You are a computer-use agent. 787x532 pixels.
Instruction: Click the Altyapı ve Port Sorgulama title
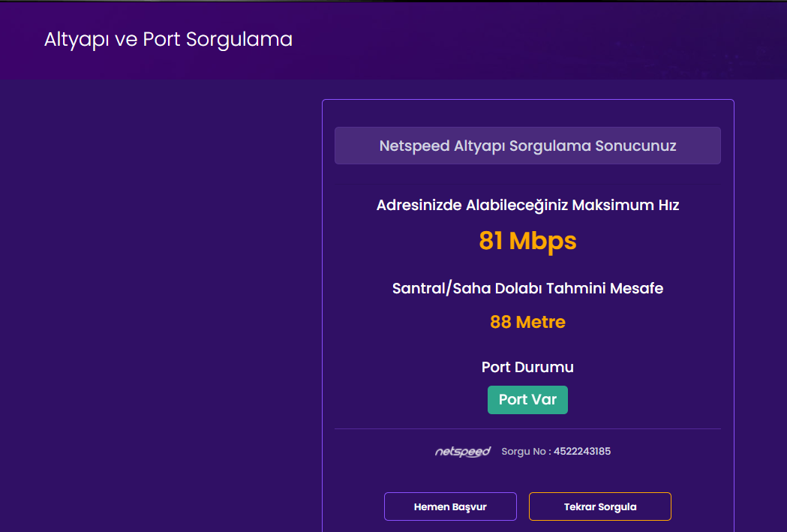point(168,40)
